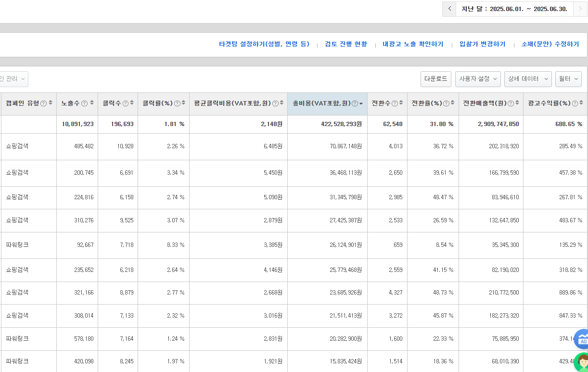Open 타겟팅 설정하기(성별, 연령 등) link
This screenshot has height=372, width=588.
tap(264, 44)
